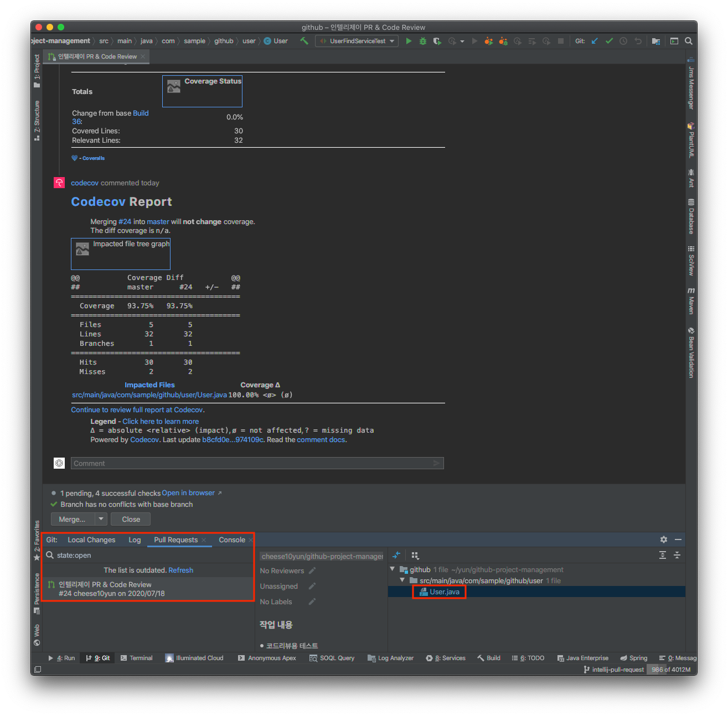
Task: Open the User.java impacted file link in Codecov report
Action: 149,395
